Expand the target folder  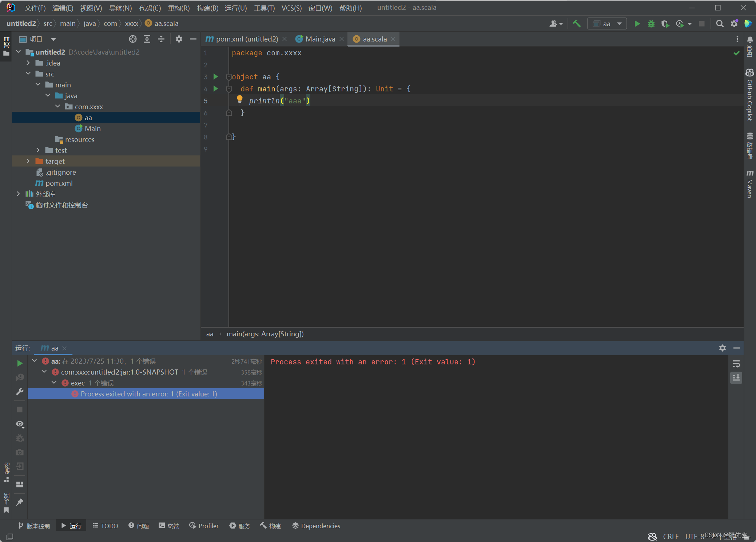point(28,161)
